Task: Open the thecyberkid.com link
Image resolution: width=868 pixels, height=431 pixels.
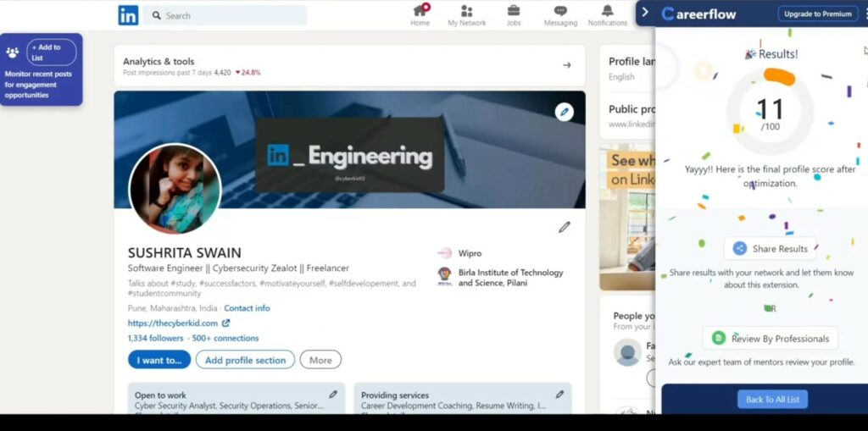Action: tap(173, 323)
